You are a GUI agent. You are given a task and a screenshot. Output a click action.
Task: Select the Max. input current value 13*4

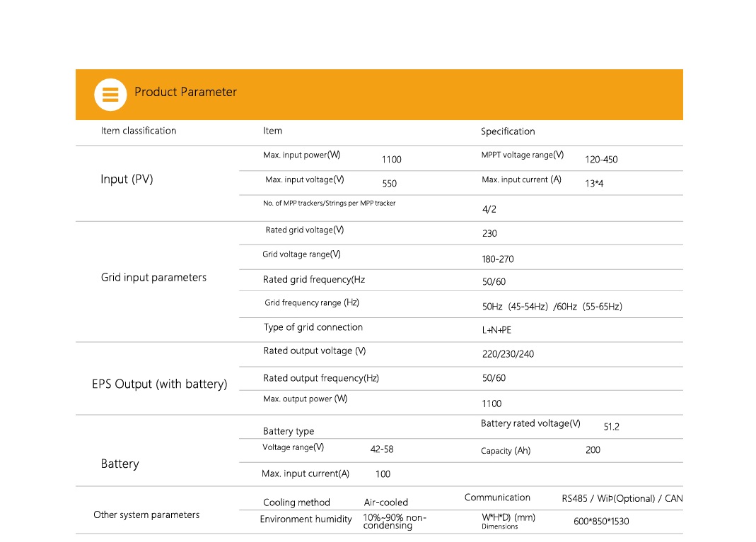click(x=594, y=184)
